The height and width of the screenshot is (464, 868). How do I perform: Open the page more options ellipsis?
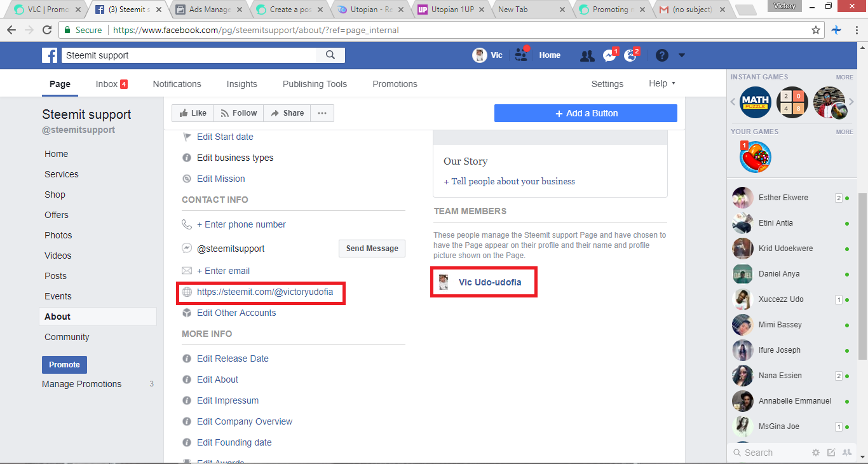click(322, 113)
